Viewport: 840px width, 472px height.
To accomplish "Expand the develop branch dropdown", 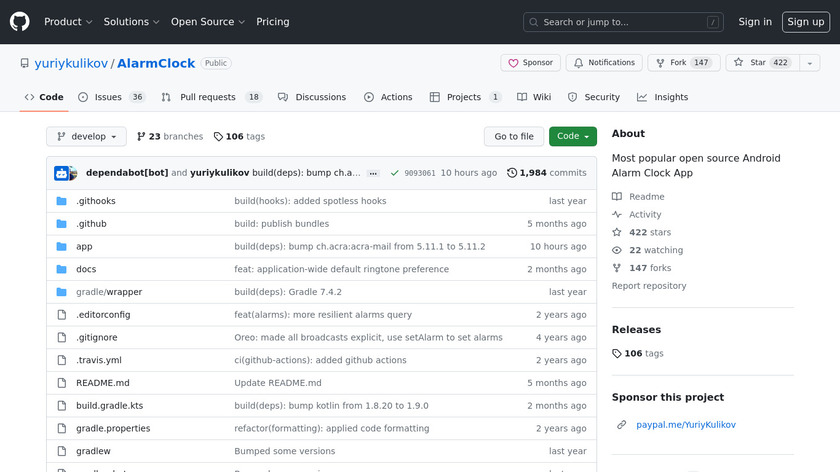I will (87, 136).
